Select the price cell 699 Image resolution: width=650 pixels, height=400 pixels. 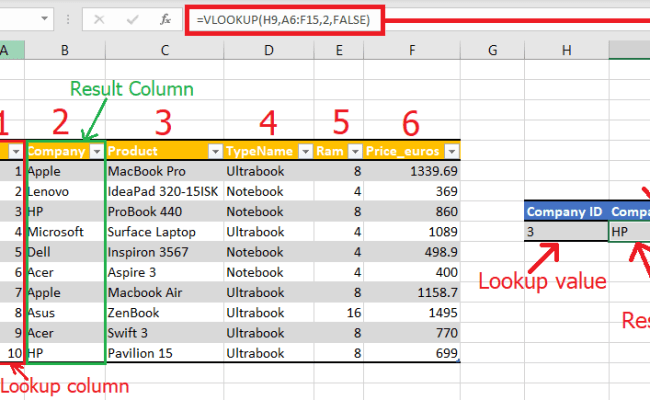[412, 353]
